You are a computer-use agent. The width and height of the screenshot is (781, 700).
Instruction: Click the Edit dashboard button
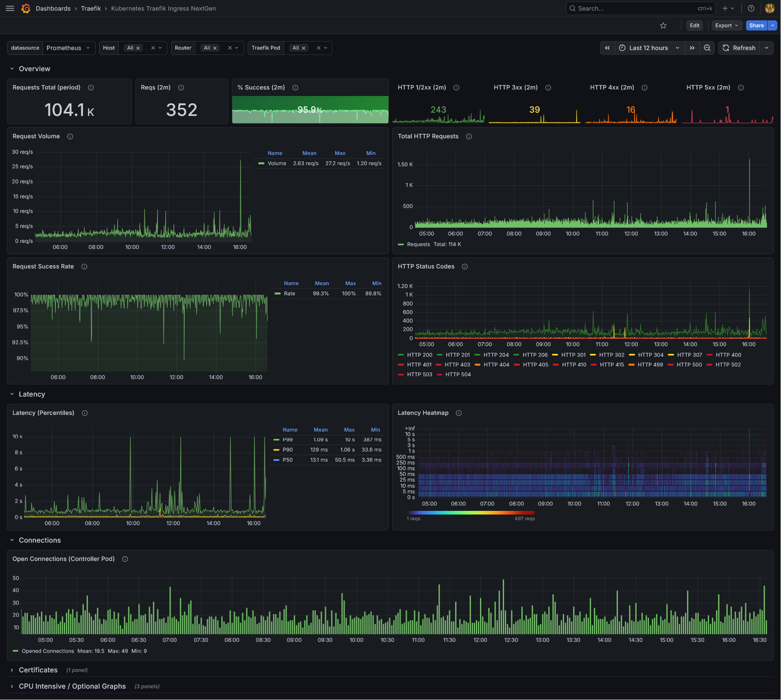(694, 25)
